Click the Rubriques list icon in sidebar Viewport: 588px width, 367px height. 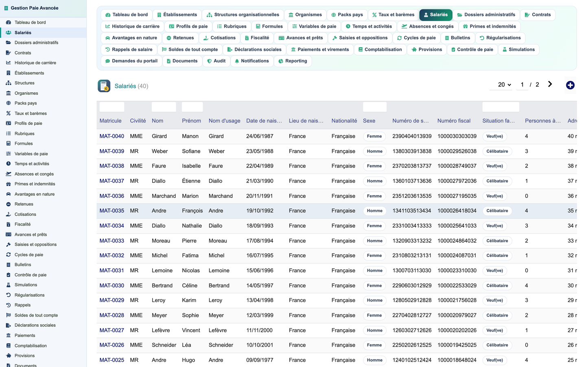point(9,133)
